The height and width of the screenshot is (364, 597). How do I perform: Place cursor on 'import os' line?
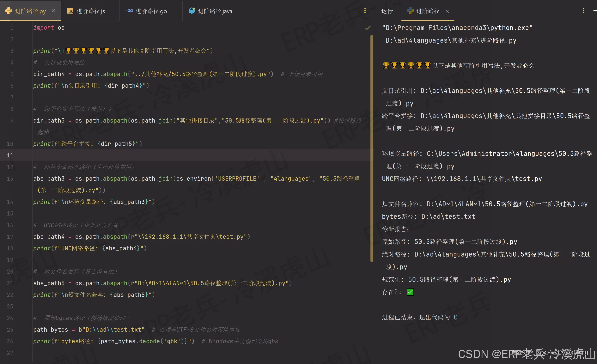(49, 28)
